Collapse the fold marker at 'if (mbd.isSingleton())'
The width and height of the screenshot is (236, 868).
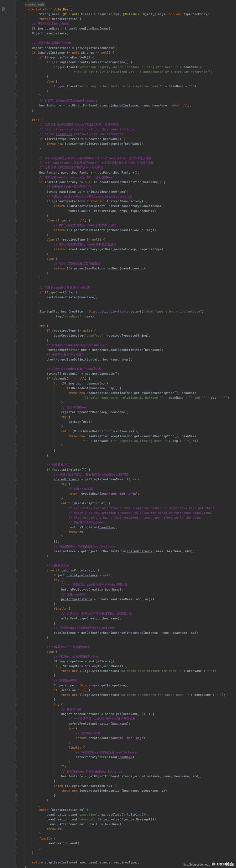(x=15, y=469)
